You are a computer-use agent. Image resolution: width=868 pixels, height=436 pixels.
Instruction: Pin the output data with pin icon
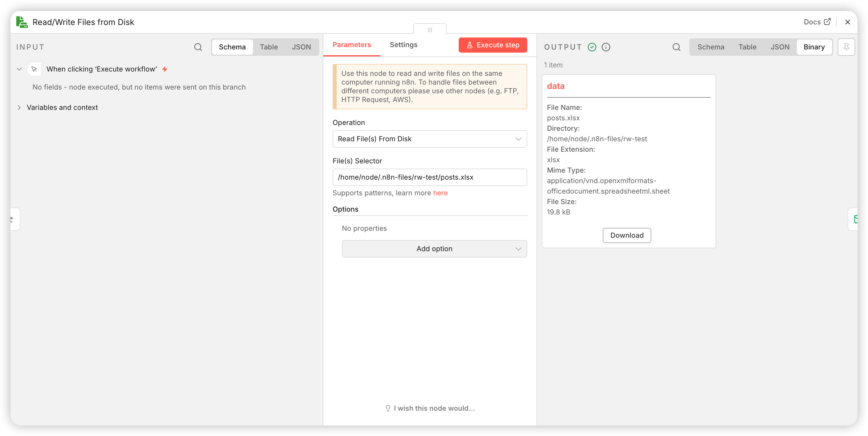tap(846, 47)
